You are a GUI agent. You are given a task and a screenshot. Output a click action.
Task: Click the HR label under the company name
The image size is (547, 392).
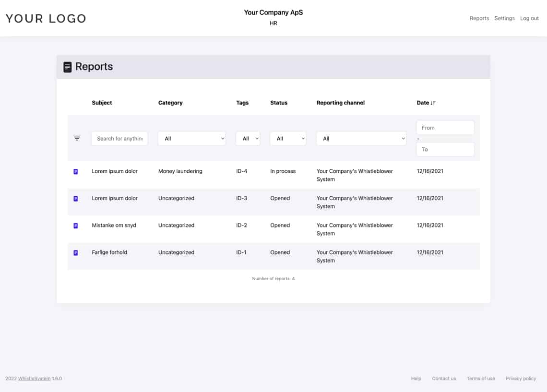click(x=273, y=23)
